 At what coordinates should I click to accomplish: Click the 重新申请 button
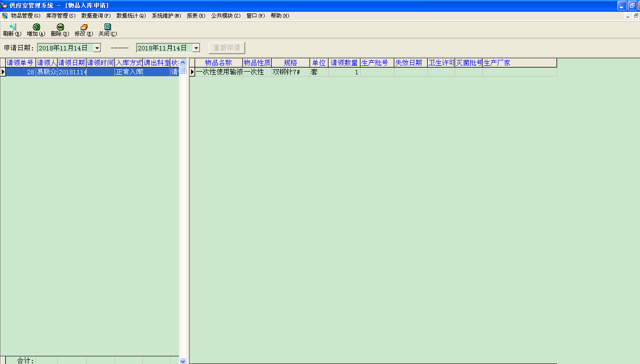[x=227, y=48]
